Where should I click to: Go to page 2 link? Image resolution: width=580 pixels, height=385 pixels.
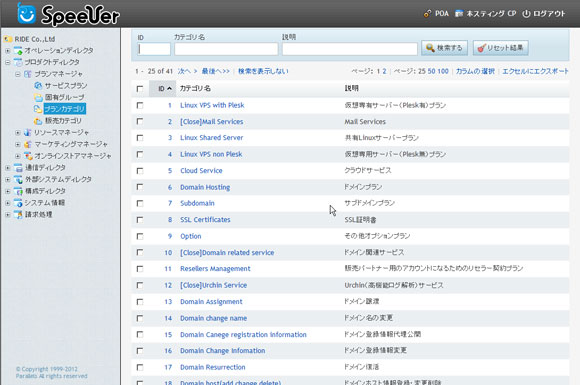(384, 71)
